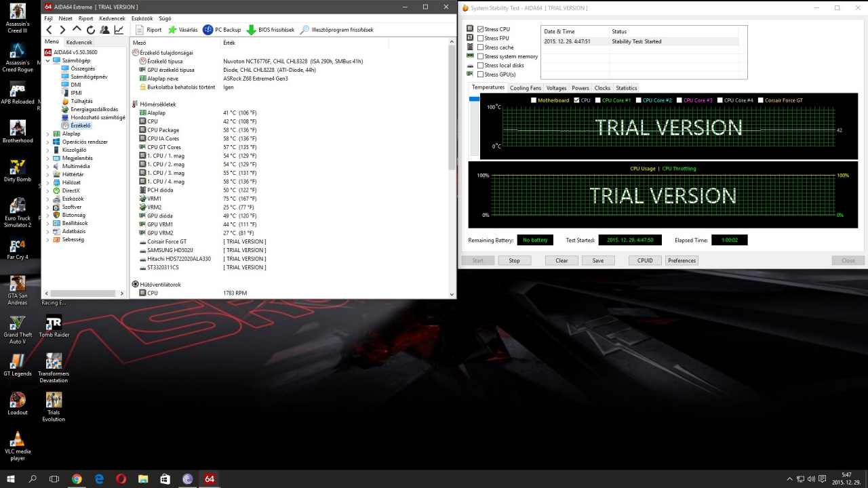Open stability test Preferences
The width and height of the screenshot is (868, 488).
pyautogui.click(x=682, y=260)
